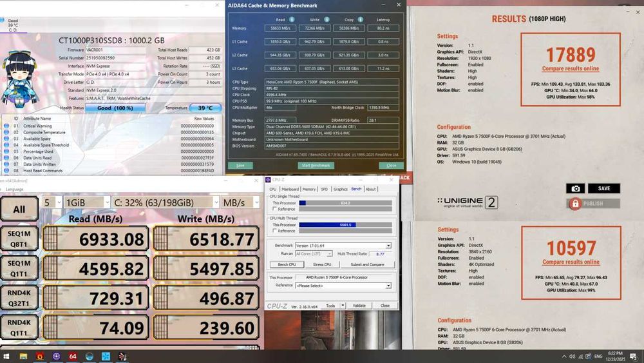Screen dimensions: 644x363
Task: Open CrystalDiskMark test count dropdown showing 5
Action: 52,202
